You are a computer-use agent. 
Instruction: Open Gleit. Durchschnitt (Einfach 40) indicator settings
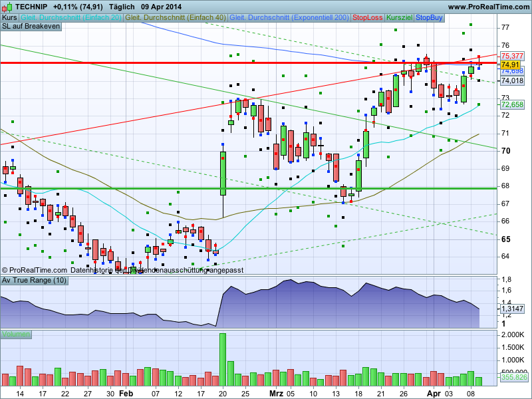tap(176, 18)
